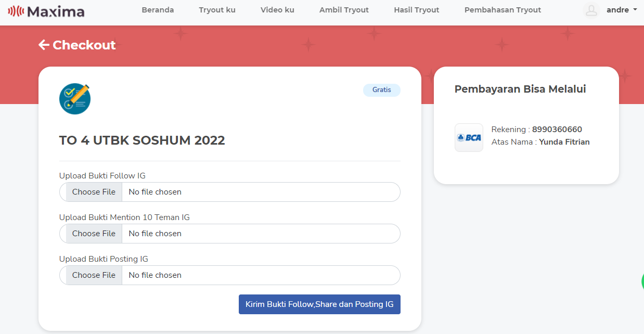This screenshot has height=334, width=644.
Task: Go to Beranda menu
Action: coord(158,10)
